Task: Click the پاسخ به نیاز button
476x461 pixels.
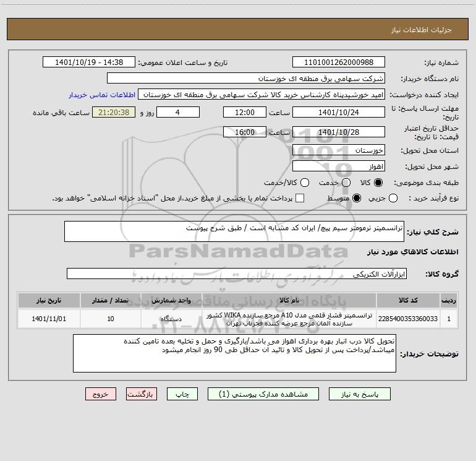Action: (x=360, y=394)
